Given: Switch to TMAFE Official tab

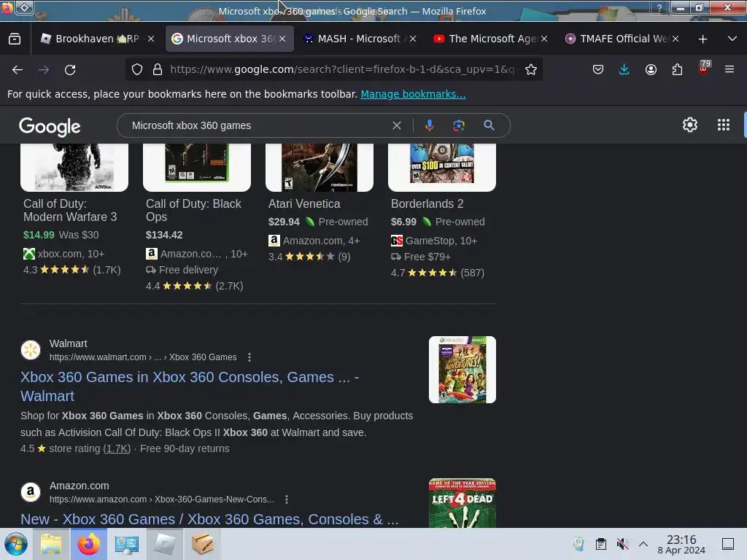Looking at the screenshot, I should click(622, 39).
